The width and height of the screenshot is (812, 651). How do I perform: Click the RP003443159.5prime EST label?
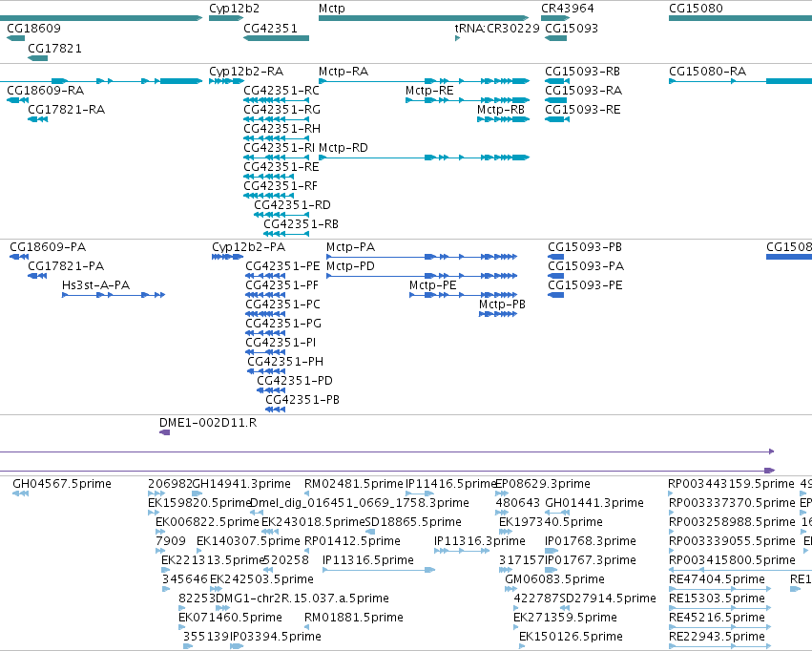731,484
